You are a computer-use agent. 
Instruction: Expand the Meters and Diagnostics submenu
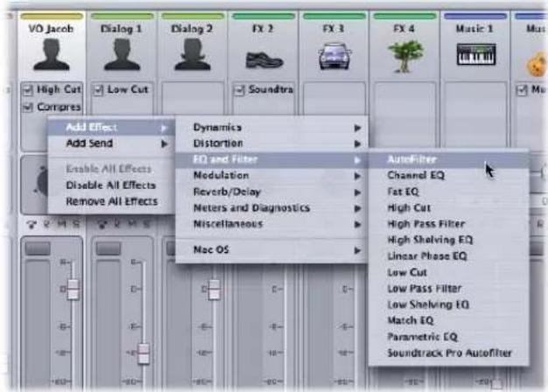(x=271, y=208)
